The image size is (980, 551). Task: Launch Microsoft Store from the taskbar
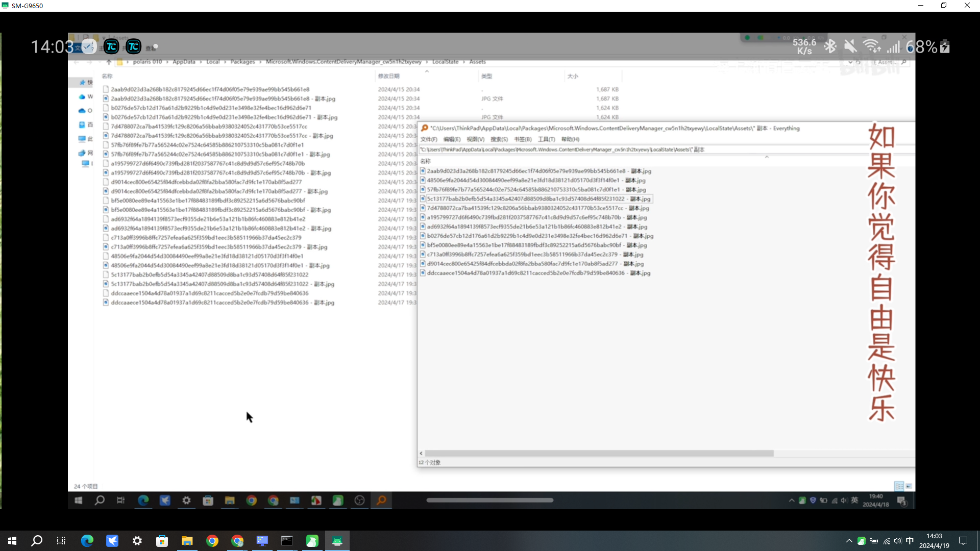coord(162,541)
